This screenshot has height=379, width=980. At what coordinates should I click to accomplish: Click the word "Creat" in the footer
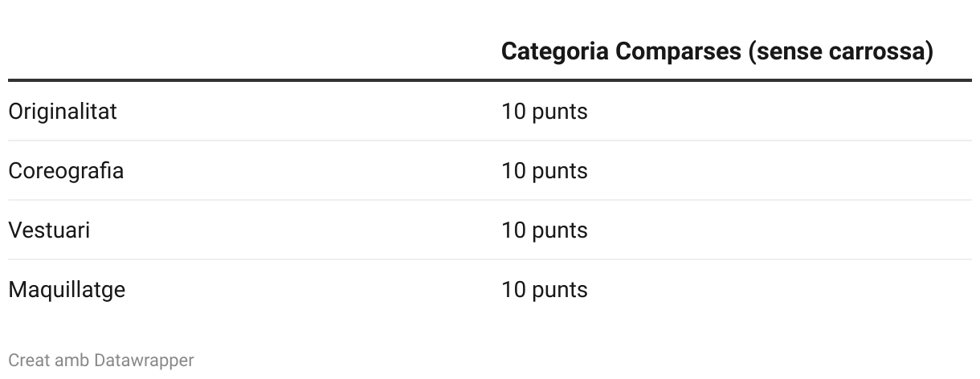29,361
